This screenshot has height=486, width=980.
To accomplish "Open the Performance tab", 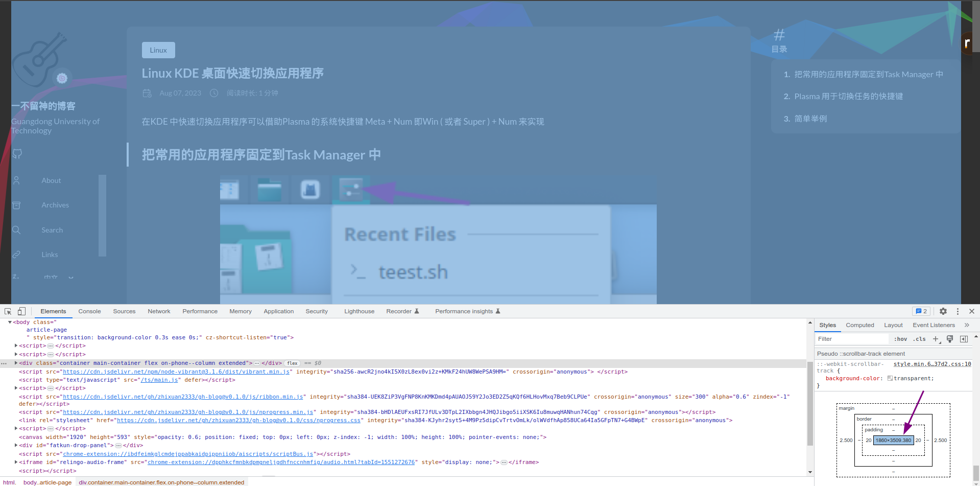I will coord(200,311).
